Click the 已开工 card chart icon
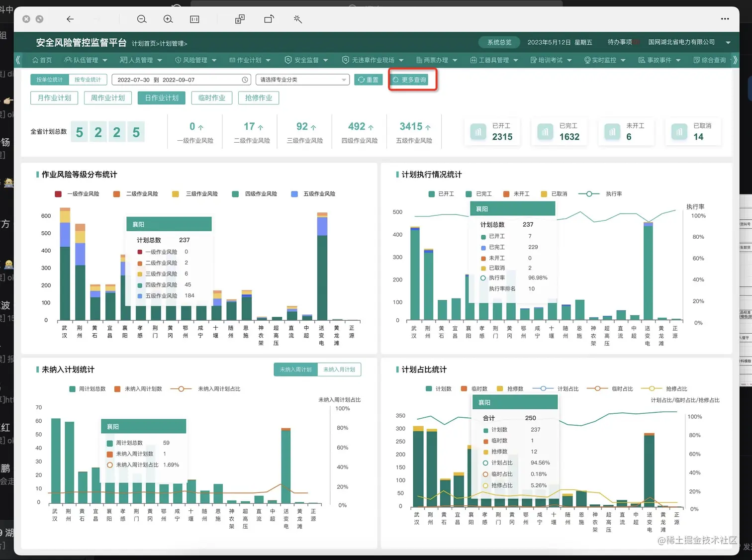The image size is (752, 560). tap(478, 132)
